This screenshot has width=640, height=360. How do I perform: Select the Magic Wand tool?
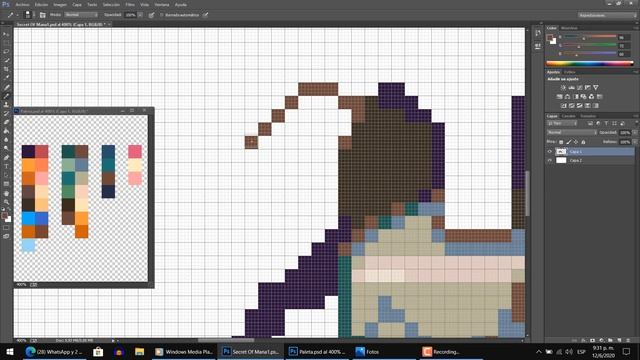tap(6, 60)
